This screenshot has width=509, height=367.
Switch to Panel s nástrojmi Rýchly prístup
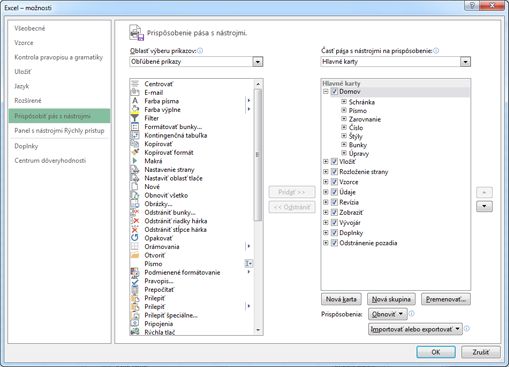point(59,131)
